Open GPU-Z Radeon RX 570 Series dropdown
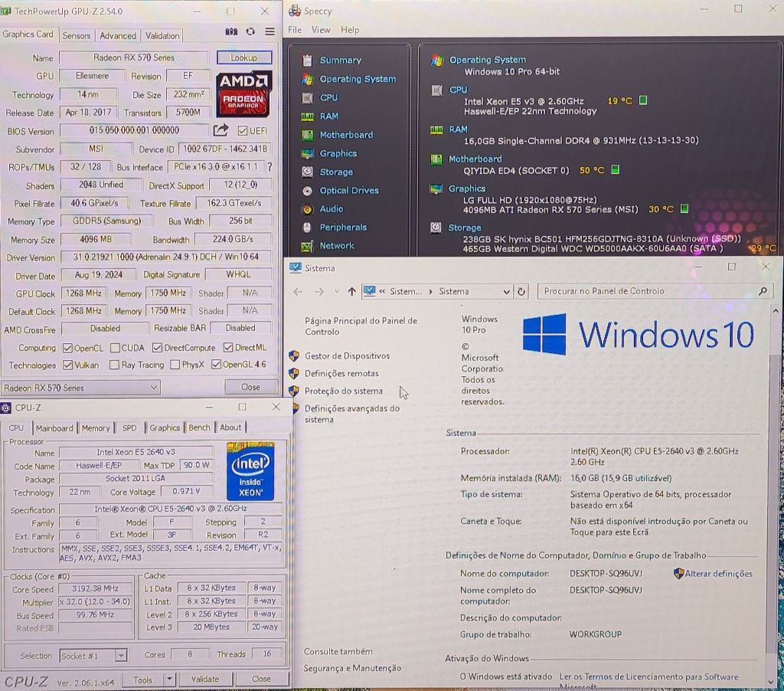 [80, 388]
